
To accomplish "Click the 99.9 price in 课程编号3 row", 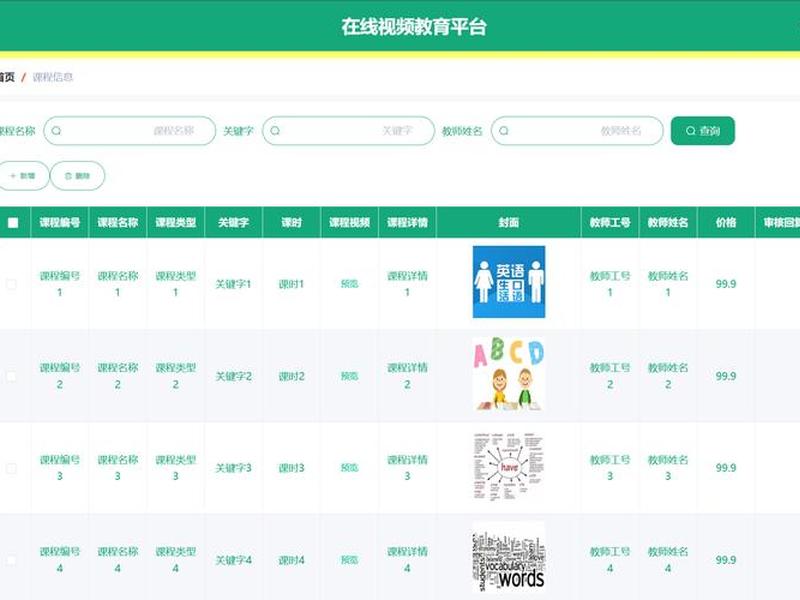I will pyautogui.click(x=726, y=468).
